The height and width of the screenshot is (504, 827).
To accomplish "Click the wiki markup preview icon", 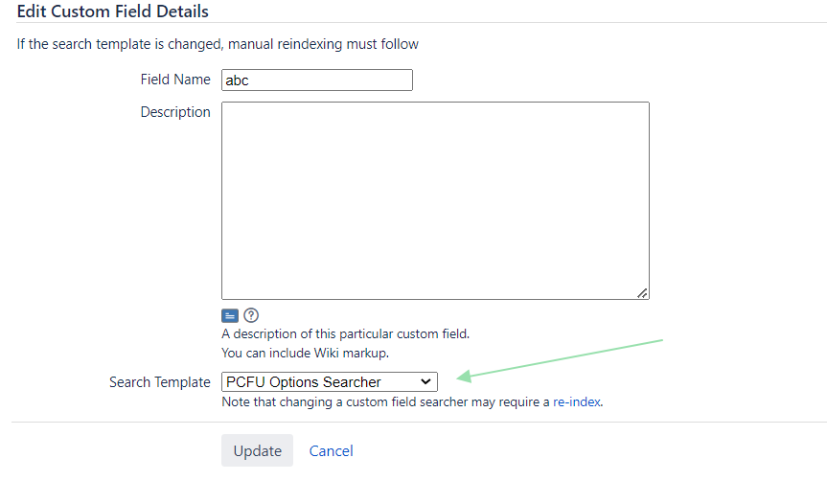I will (x=230, y=316).
